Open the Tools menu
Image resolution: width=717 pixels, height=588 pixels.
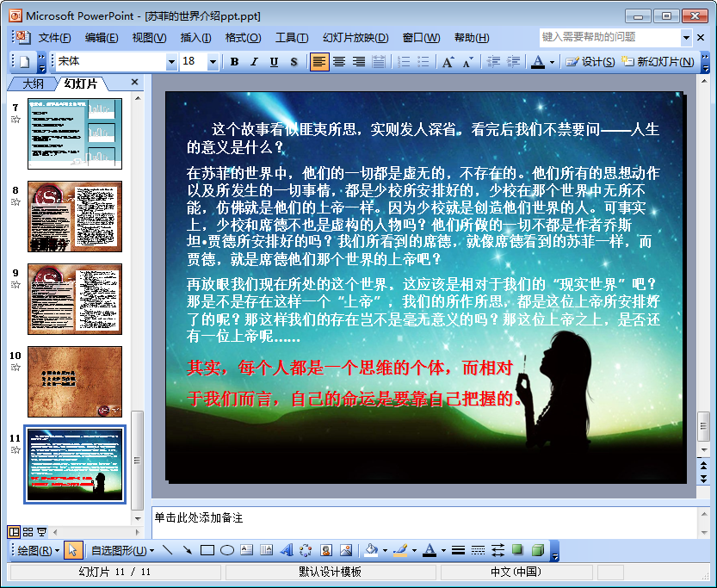click(x=292, y=38)
